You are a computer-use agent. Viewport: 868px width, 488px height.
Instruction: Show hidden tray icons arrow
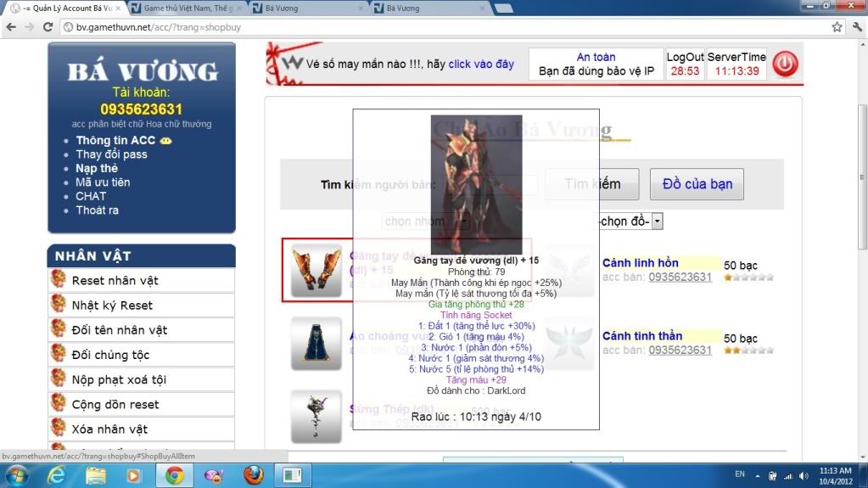click(x=758, y=476)
